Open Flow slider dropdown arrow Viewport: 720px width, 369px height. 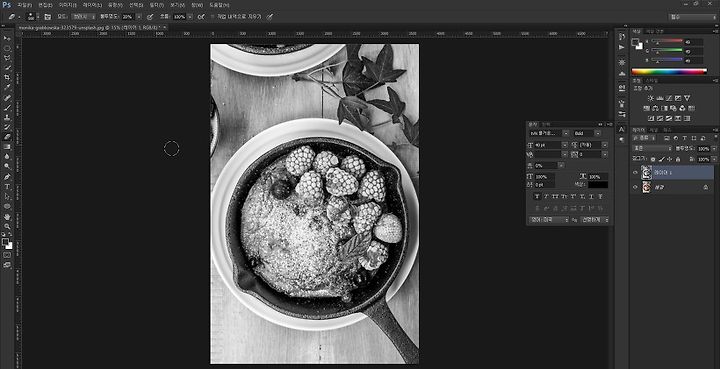pos(190,17)
